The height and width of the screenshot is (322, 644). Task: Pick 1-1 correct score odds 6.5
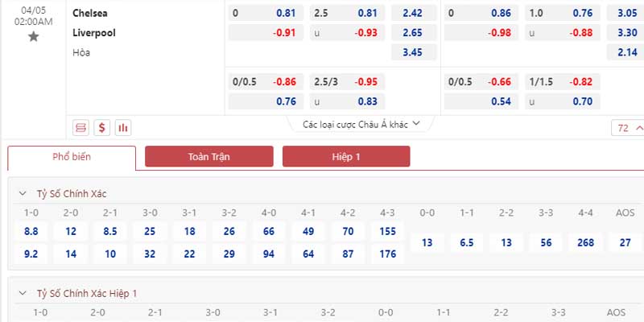(x=467, y=243)
